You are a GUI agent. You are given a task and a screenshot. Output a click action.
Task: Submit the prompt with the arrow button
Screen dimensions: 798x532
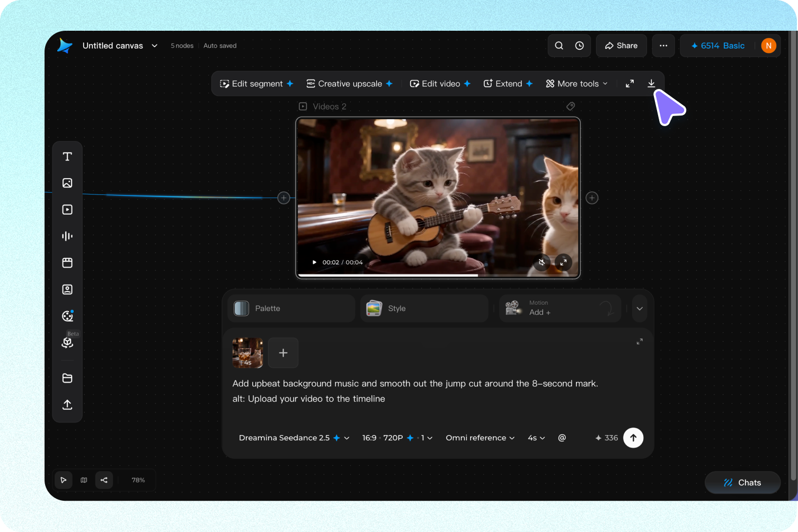click(633, 438)
